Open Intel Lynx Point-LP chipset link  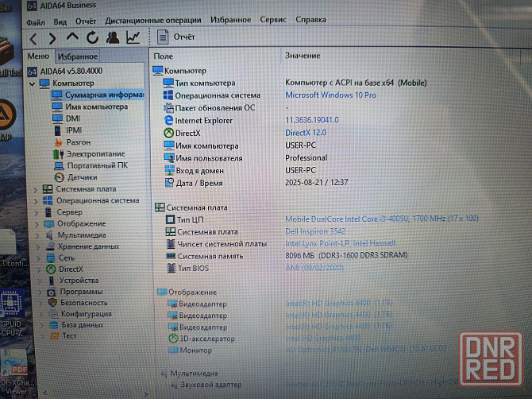click(341, 243)
